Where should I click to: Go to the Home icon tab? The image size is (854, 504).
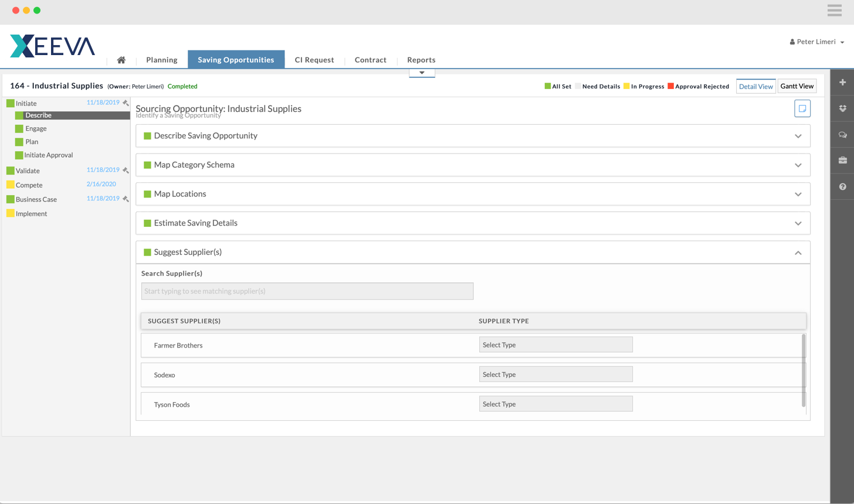coord(121,60)
